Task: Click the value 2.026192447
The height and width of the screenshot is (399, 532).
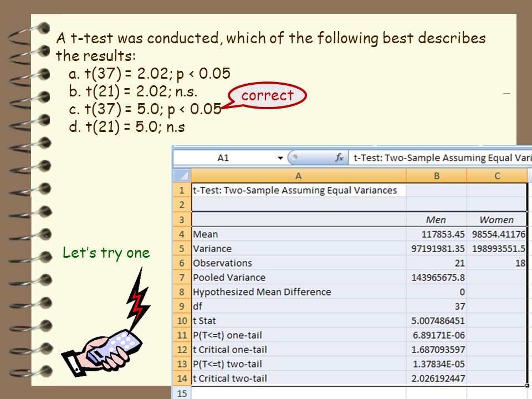Action: point(436,378)
